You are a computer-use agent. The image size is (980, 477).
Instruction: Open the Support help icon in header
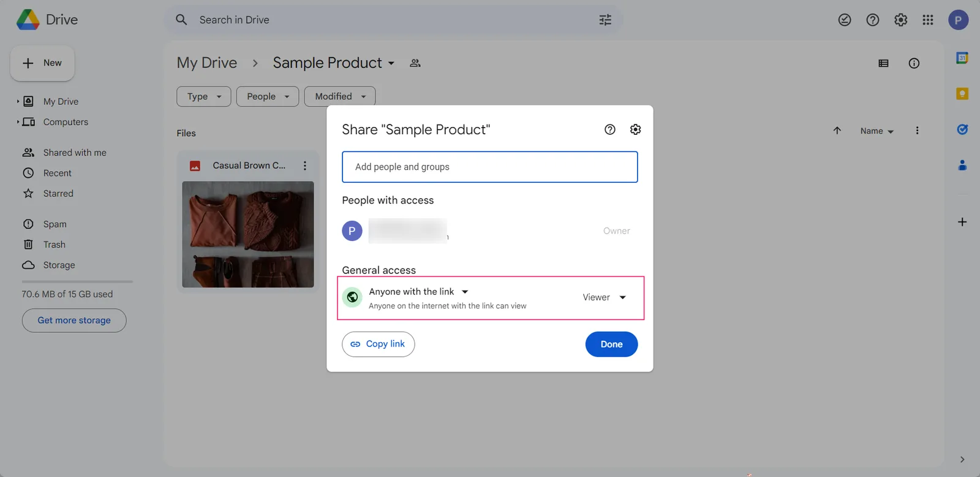point(873,20)
